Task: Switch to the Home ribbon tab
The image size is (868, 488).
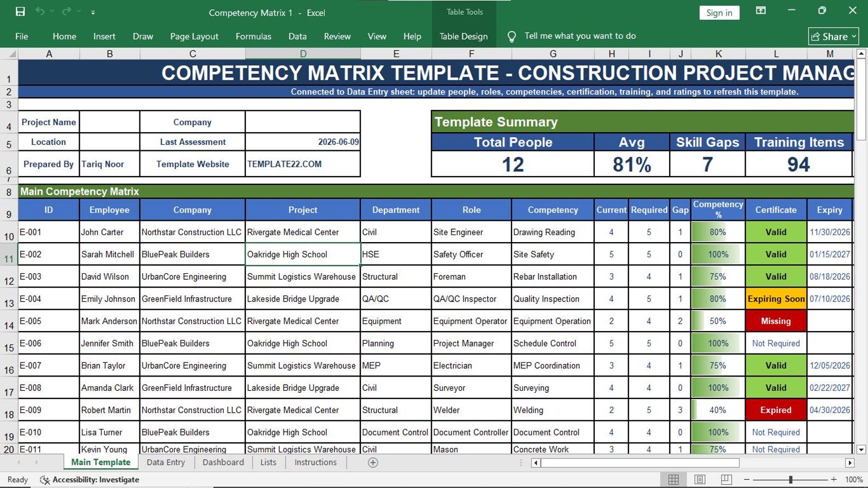Action: (x=64, y=36)
